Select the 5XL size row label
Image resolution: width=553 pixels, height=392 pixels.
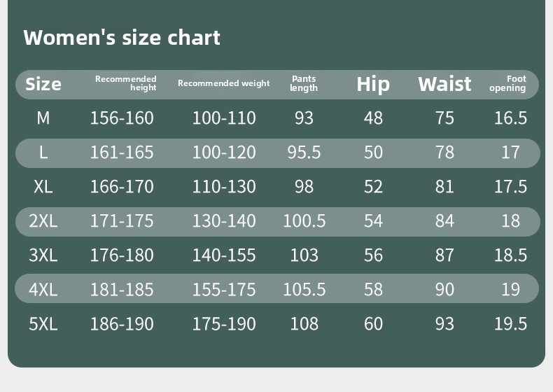coord(43,323)
